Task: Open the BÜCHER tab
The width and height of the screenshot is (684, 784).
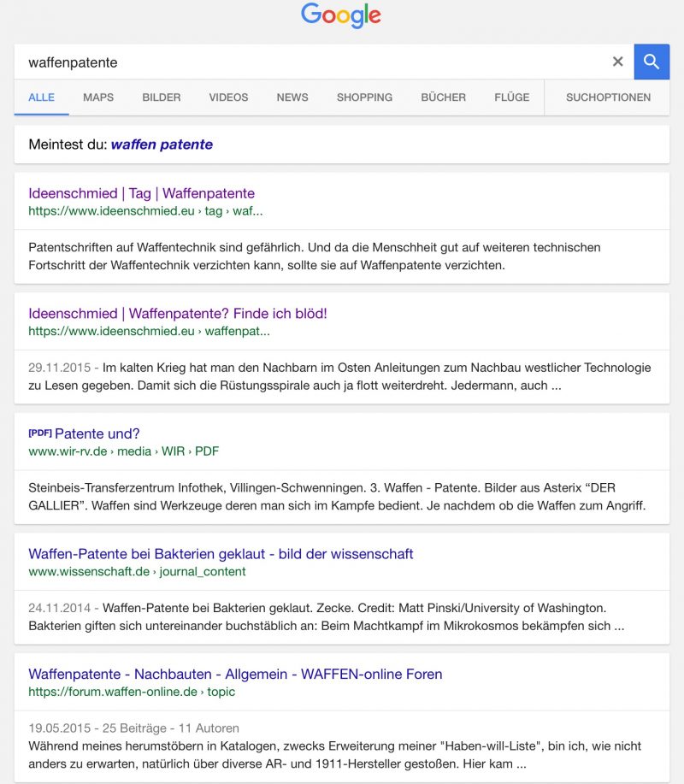Action: 444,97
